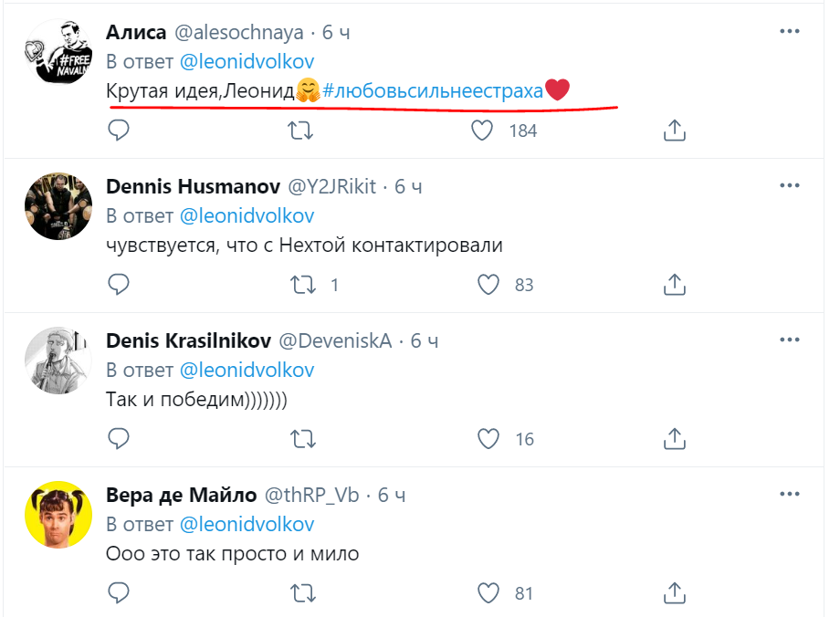
Task: Reply to Dennis Husmanov's tweet
Action: point(119,285)
